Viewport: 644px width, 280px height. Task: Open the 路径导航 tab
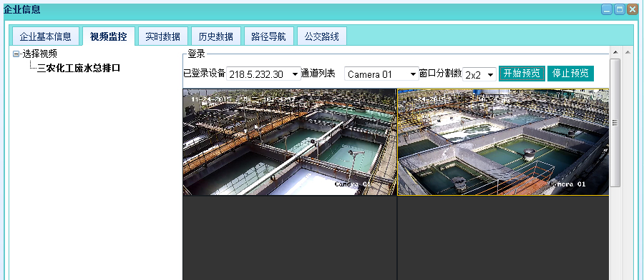coord(268,36)
